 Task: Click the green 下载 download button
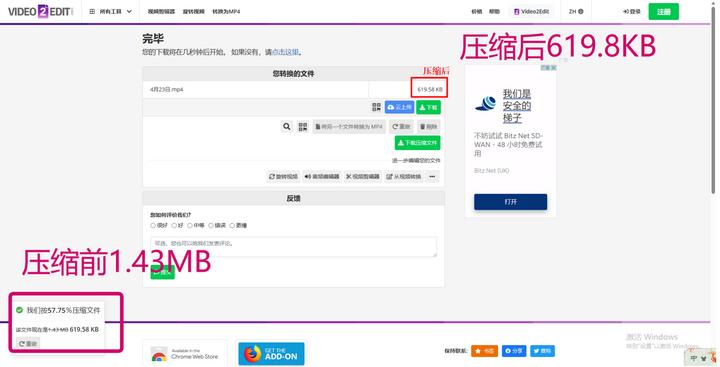point(428,107)
